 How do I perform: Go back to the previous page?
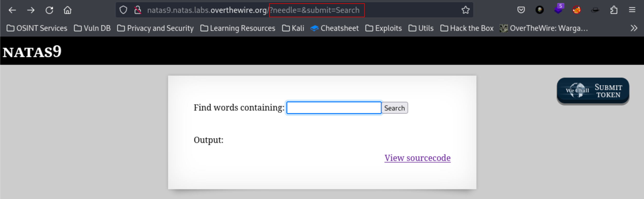(12, 10)
